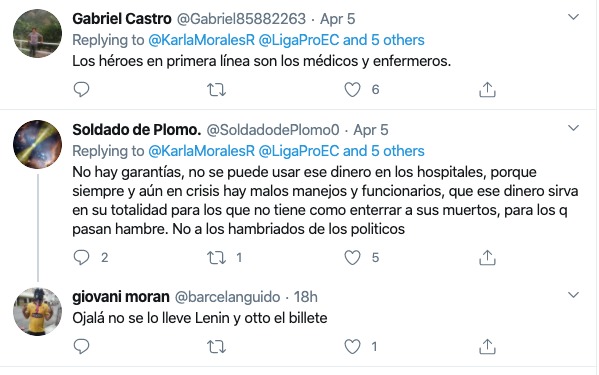599x375 pixels.
Task: Share giovani moran's tweet
Action: pos(487,346)
